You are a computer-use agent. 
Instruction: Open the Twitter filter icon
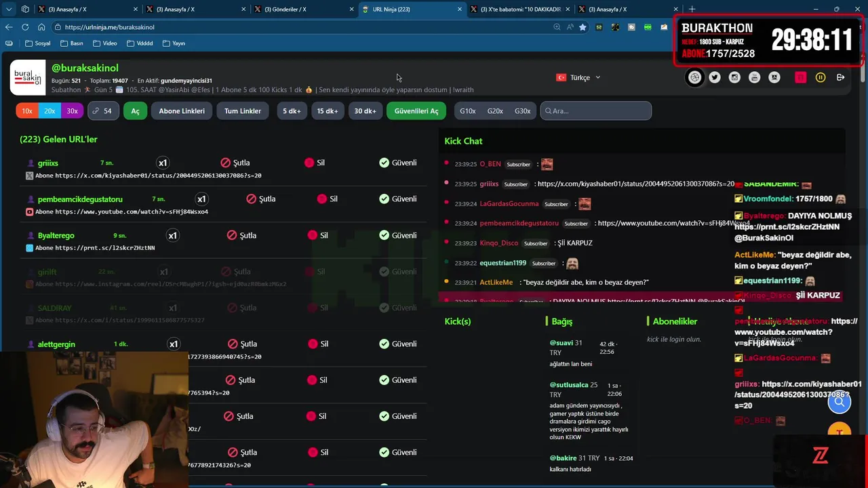tap(715, 77)
